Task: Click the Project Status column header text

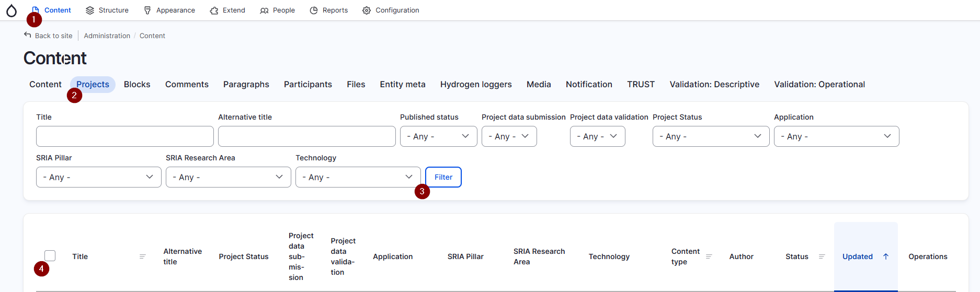Action: click(x=244, y=256)
